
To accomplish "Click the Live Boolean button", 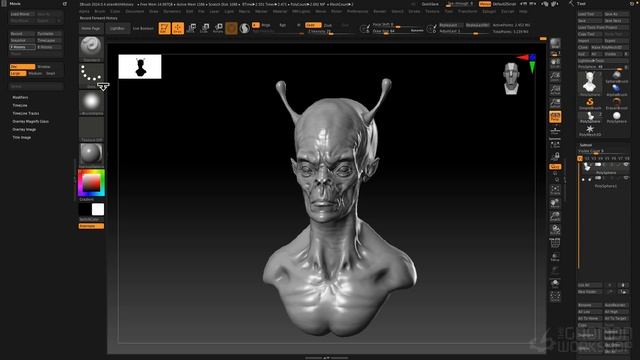I will point(143,29).
